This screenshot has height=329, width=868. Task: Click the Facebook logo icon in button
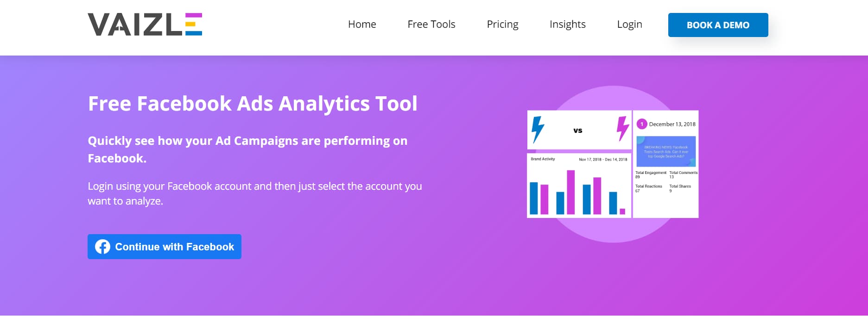102,247
